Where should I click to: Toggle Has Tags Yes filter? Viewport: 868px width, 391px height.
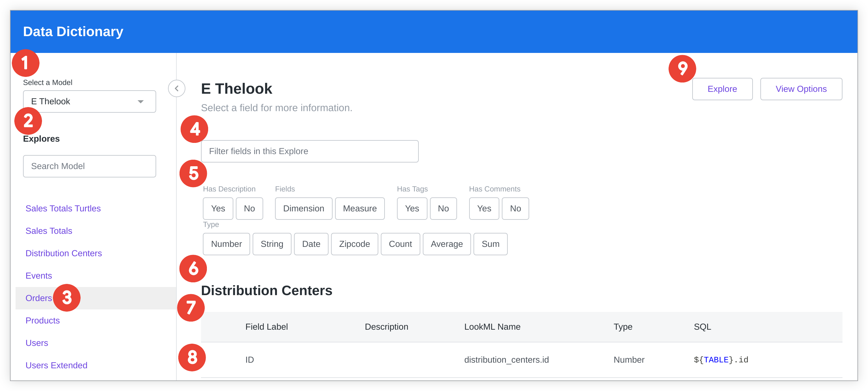[x=412, y=209]
